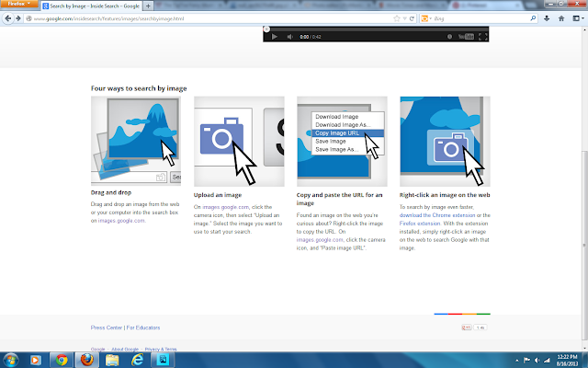
Task: Select the Search by Image tab
Action: tap(91, 6)
